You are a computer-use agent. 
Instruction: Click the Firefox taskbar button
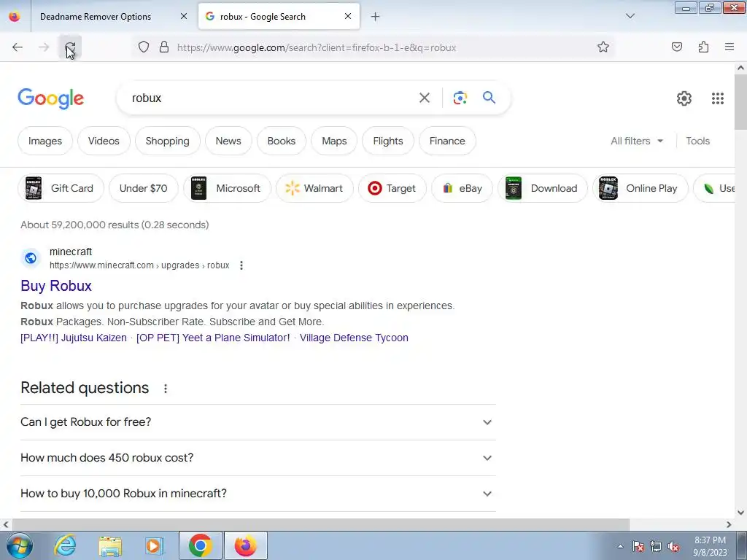pyautogui.click(x=246, y=545)
